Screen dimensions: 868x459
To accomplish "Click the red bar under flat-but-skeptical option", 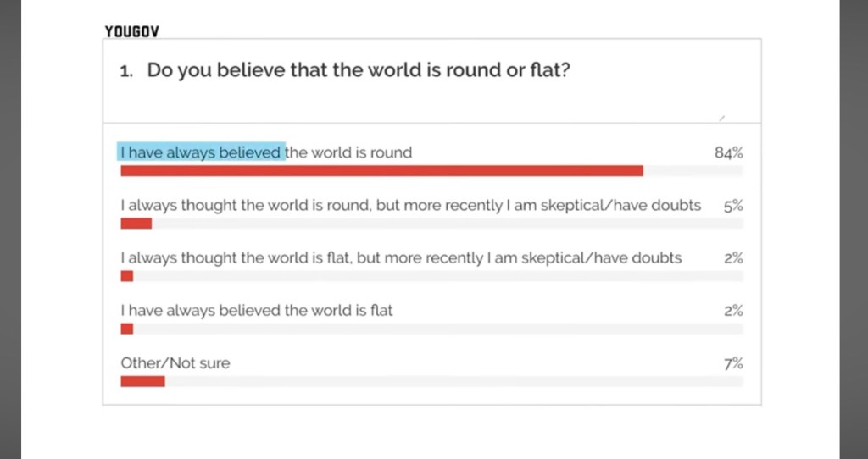I will [127, 276].
